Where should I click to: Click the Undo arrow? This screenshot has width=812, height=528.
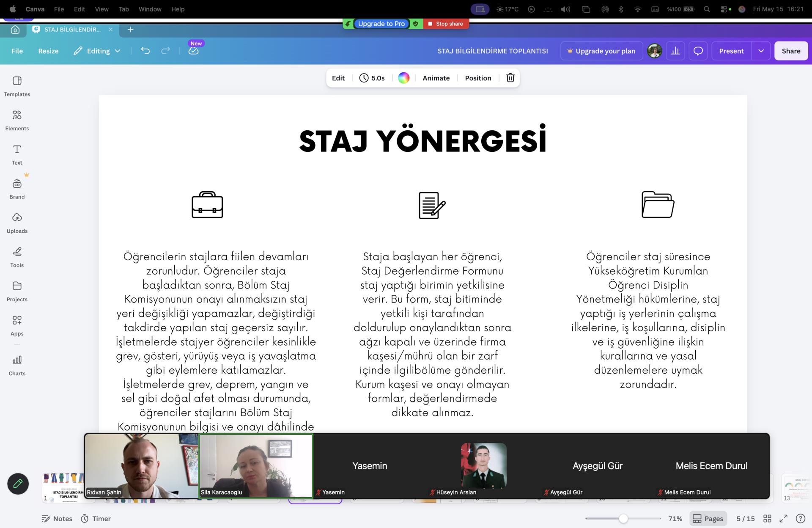point(145,51)
